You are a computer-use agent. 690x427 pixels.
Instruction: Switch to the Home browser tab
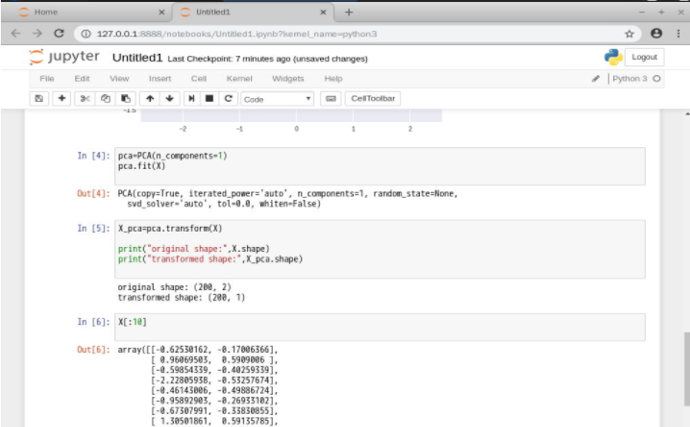pos(46,12)
